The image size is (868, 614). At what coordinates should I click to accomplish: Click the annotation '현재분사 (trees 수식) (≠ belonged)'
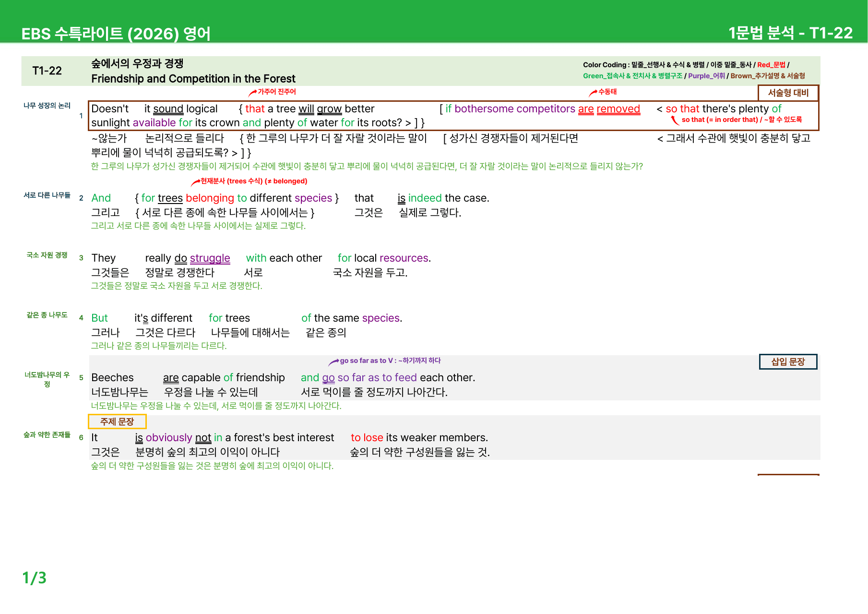pyautogui.click(x=254, y=181)
